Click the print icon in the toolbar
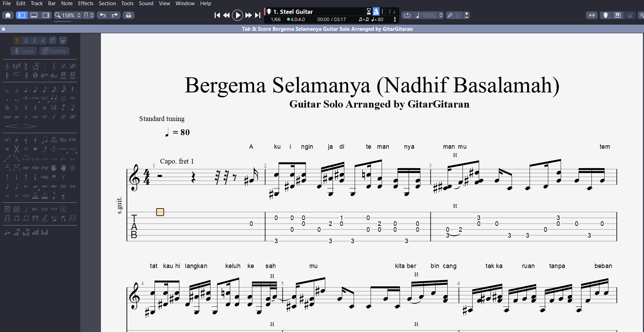The width and height of the screenshot is (644, 332). tap(128, 15)
